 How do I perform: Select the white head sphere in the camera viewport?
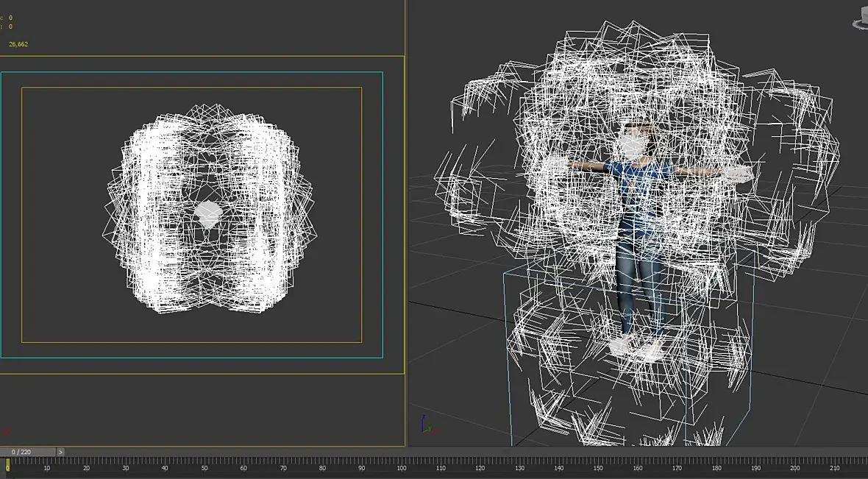point(209,215)
